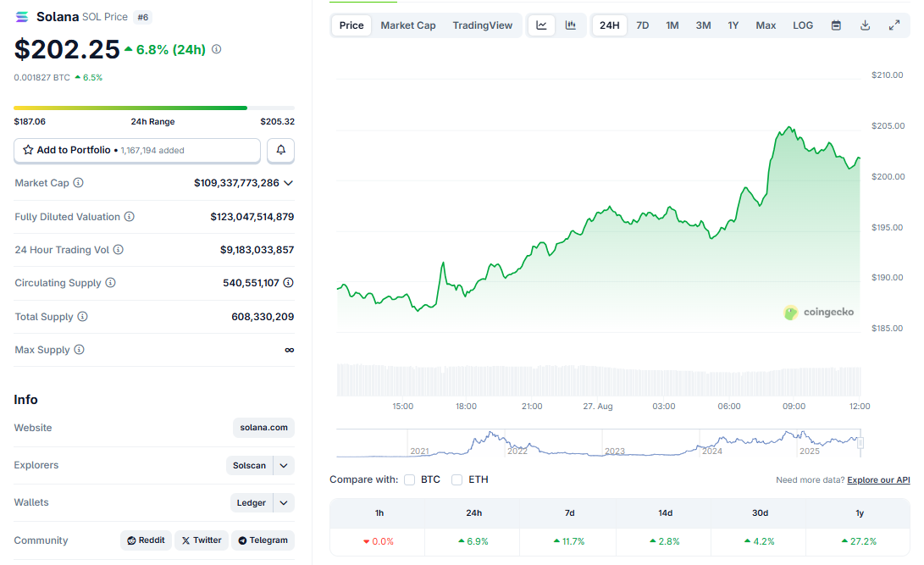The height and width of the screenshot is (565, 924).
Task: Open Market Cap info tooltip icon
Action: (x=79, y=183)
